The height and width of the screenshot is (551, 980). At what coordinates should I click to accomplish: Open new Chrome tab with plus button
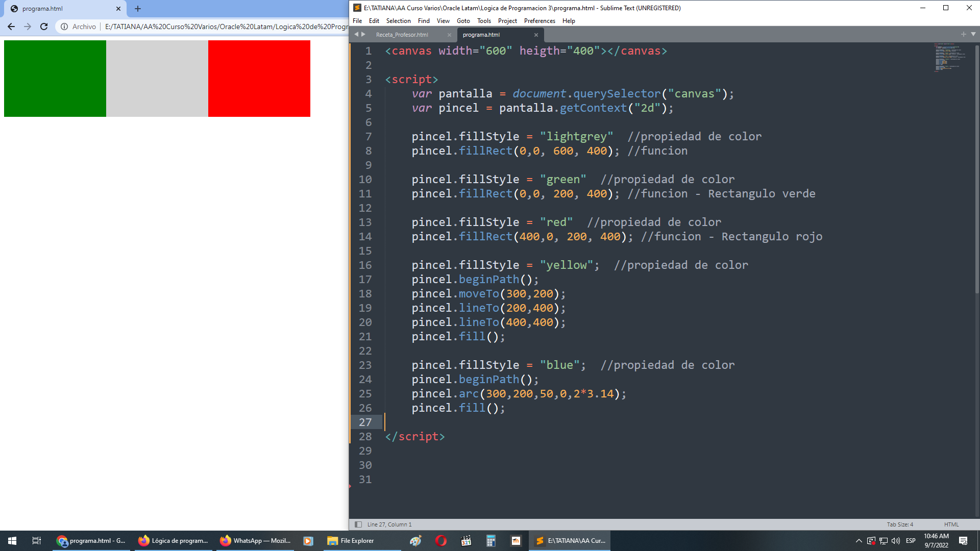tap(138, 9)
